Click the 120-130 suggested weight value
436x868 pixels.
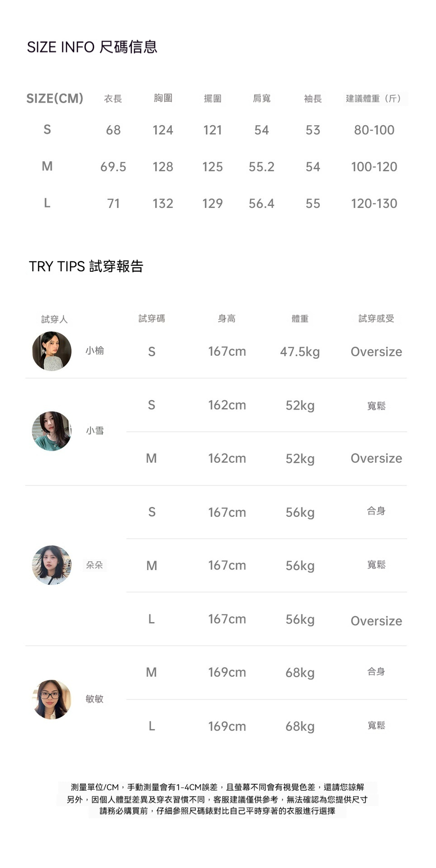point(374,203)
